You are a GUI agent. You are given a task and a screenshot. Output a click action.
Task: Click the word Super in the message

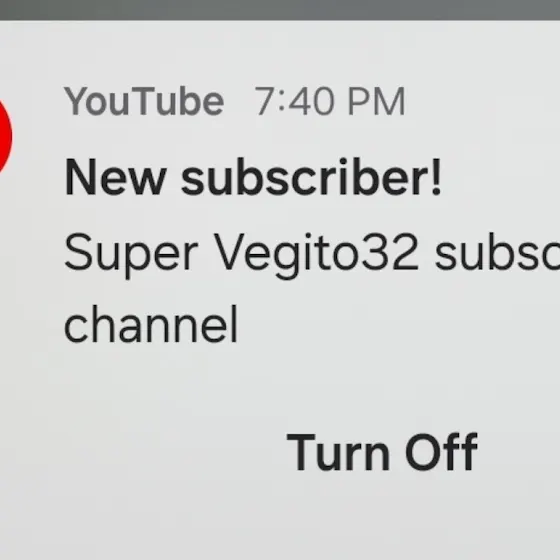pos(131,254)
